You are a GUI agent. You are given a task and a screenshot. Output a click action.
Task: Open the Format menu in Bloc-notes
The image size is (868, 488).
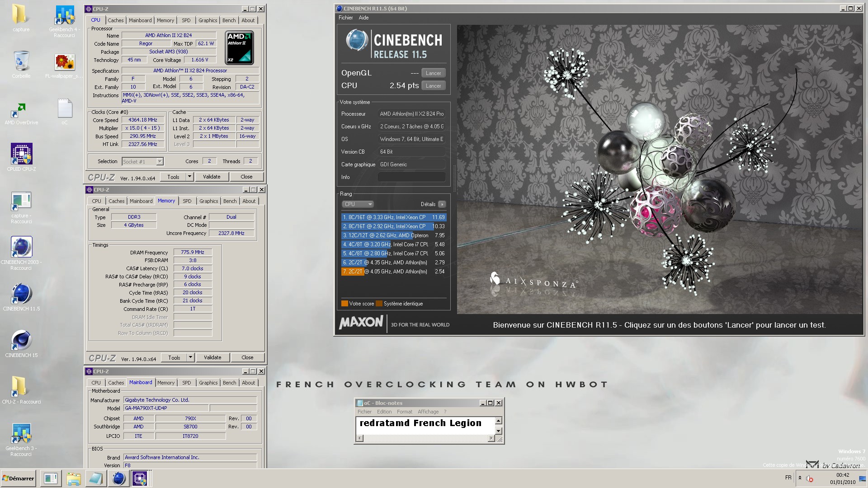pos(405,412)
